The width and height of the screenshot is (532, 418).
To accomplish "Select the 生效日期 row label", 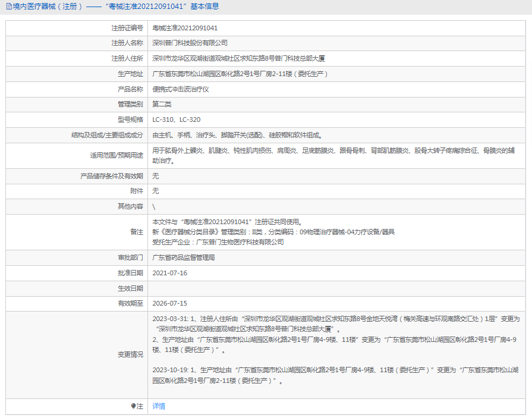I will pyautogui.click(x=130, y=288).
